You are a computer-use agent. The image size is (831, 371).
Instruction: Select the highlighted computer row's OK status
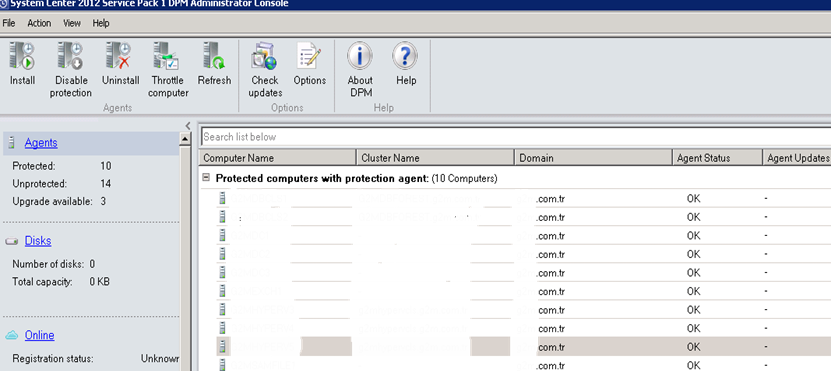[693, 347]
